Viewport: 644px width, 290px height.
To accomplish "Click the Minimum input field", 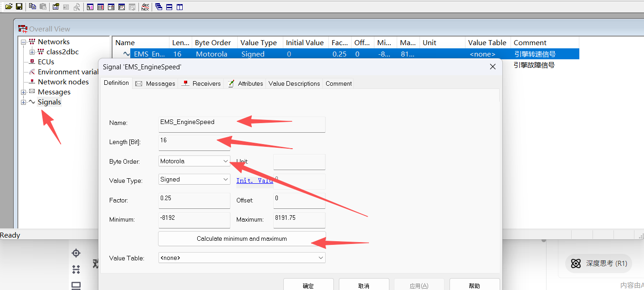I will pyautogui.click(x=194, y=220).
